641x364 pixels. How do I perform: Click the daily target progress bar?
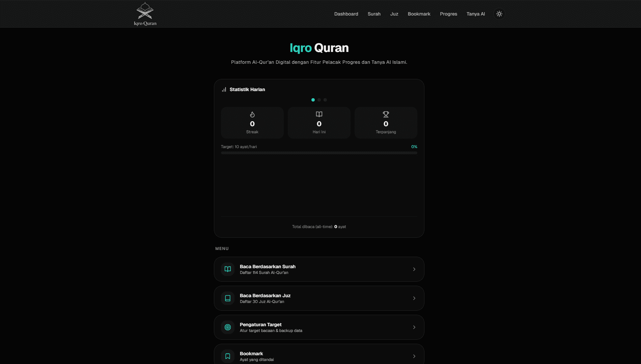point(319,153)
